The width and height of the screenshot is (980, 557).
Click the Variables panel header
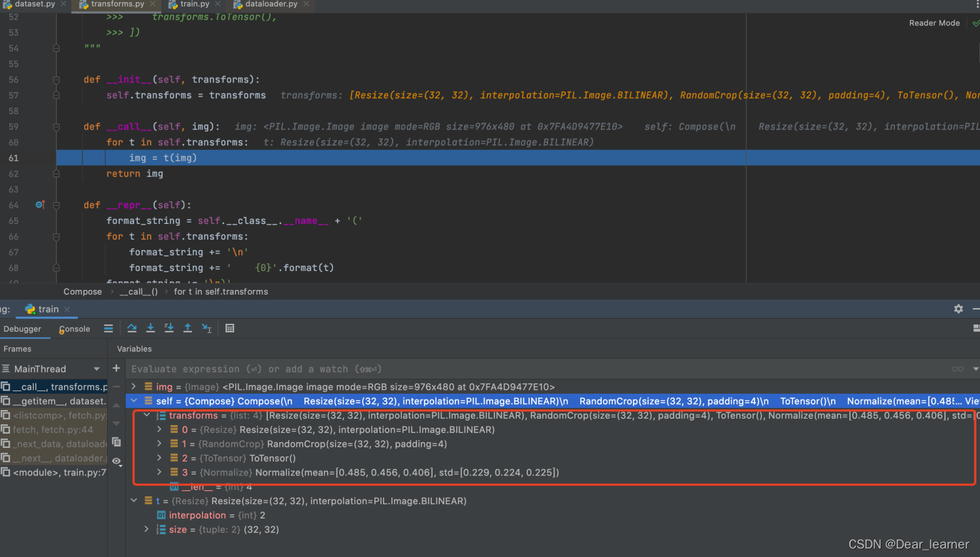[134, 349]
